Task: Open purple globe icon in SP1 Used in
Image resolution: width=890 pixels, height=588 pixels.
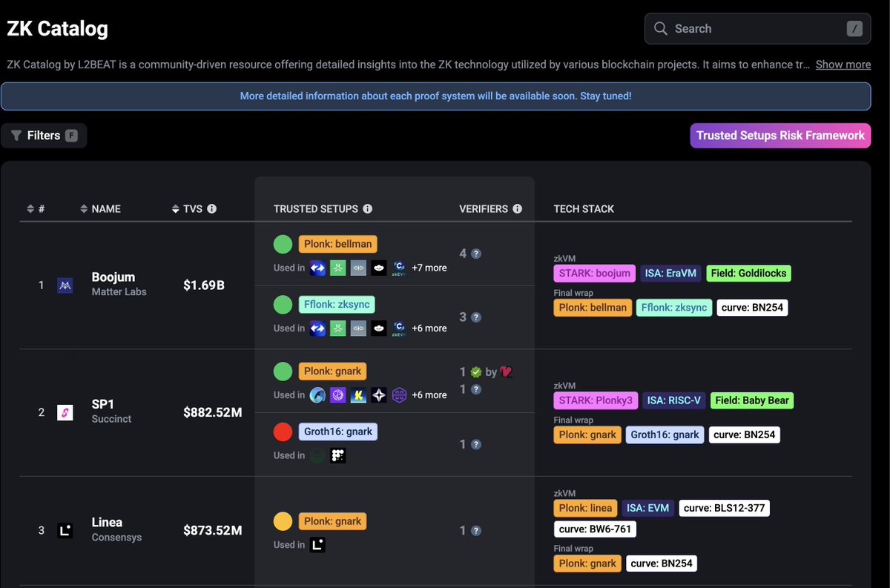Action: click(338, 394)
